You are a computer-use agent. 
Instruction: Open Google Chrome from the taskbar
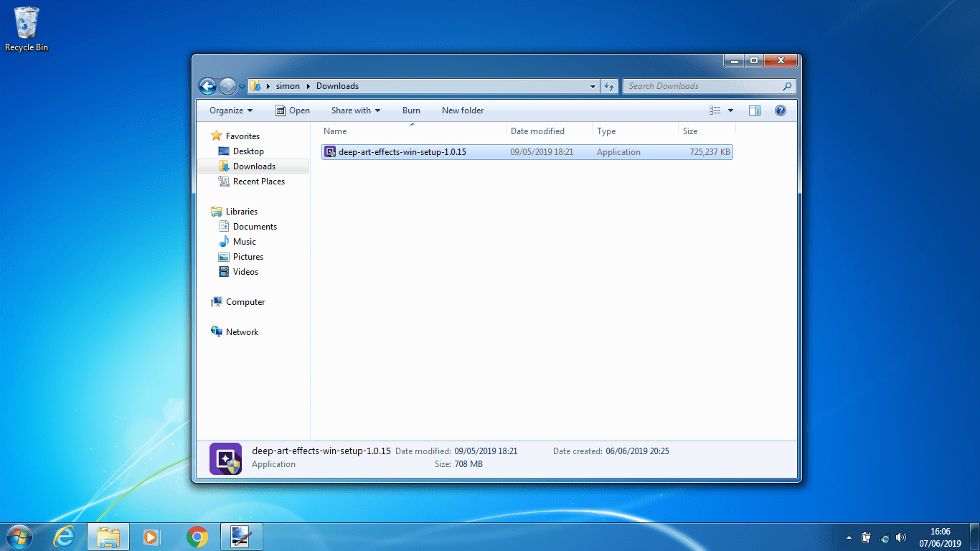196,536
